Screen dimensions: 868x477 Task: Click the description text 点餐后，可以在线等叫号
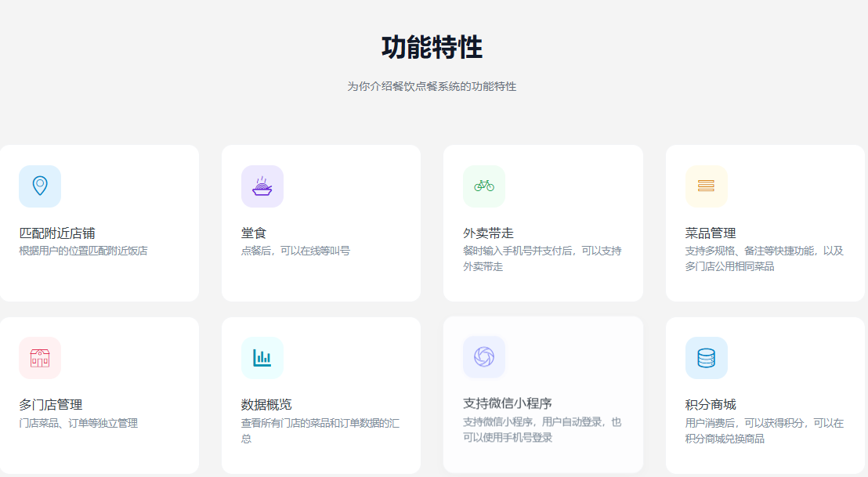[x=295, y=251]
